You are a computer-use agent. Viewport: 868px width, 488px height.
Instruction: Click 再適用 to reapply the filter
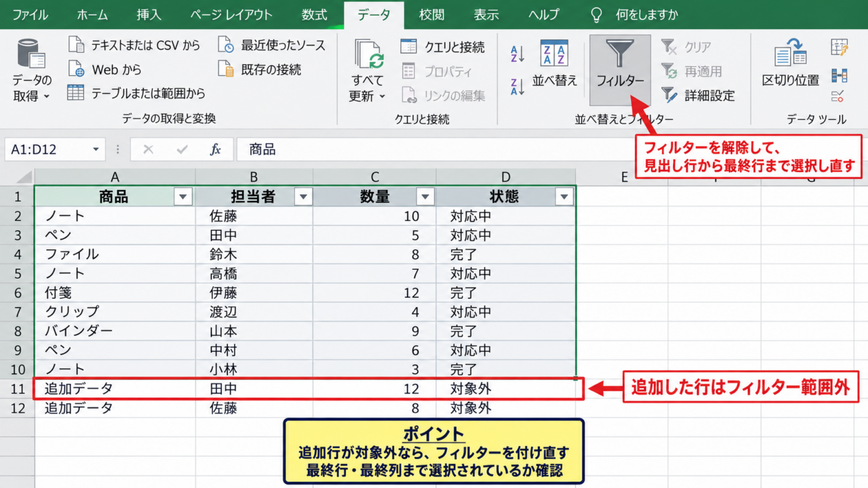click(692, 71)
